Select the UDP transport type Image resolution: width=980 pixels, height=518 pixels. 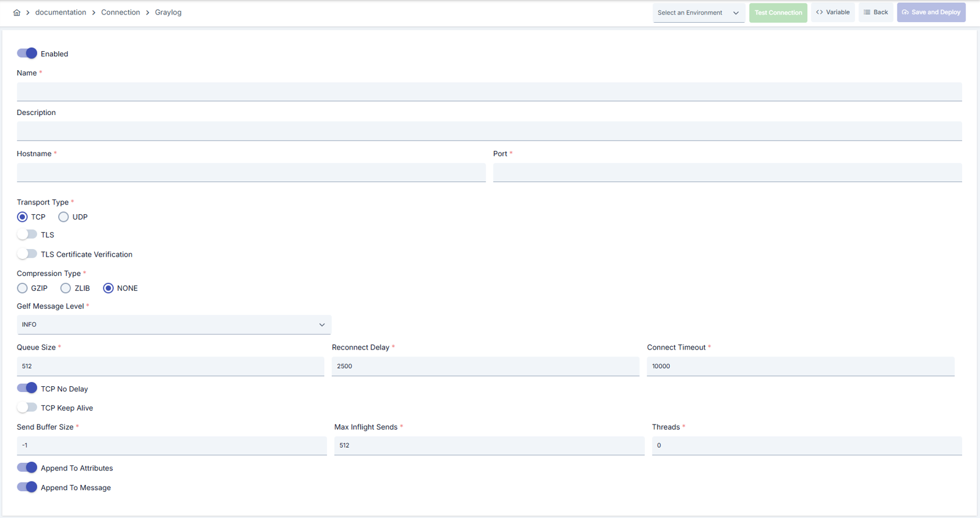[x=63, y=217]
